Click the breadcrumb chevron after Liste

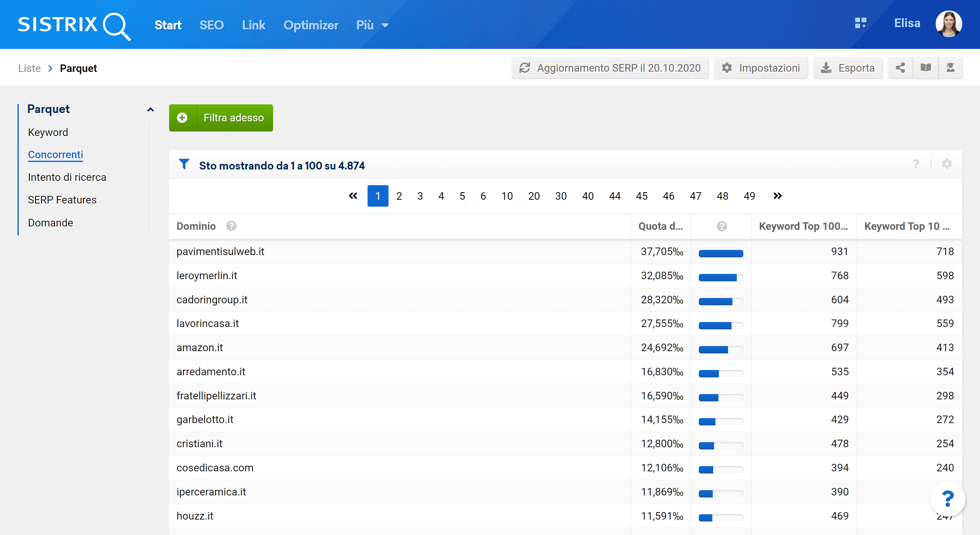click(50, 69)
